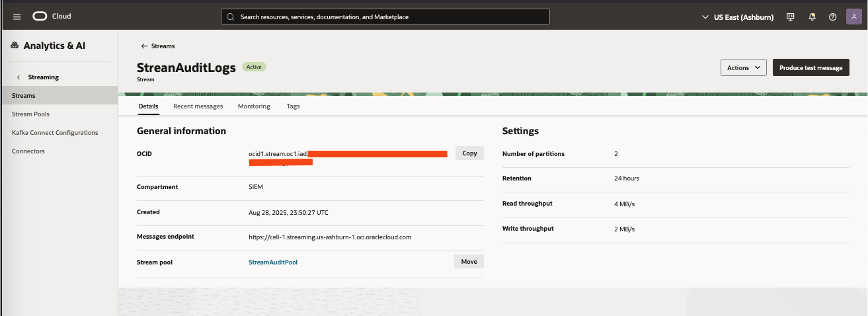Select the Tags tab
868x316 pixels.
pos(293,106)
